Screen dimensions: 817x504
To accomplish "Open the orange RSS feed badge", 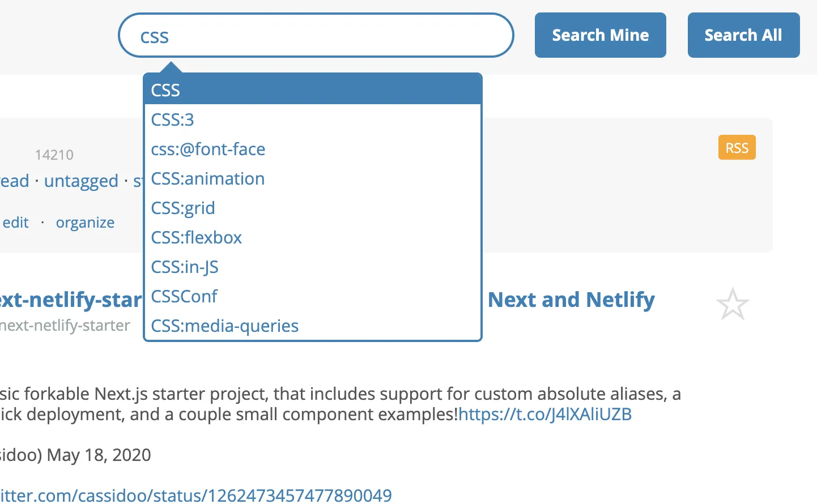I will (x=737, y=148).
